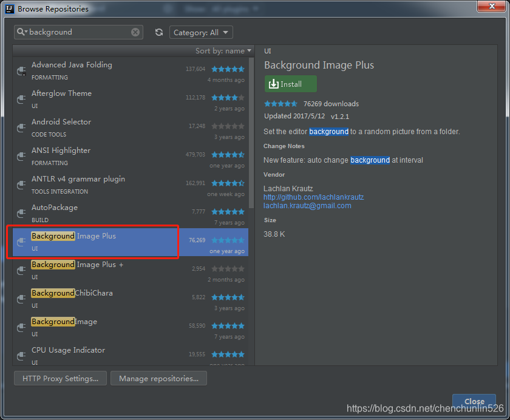Screen dimensions: 510x420
Task: Select Afterglow Theme in the plugin list
Action: pyautogui.click(x=131, y=100)
